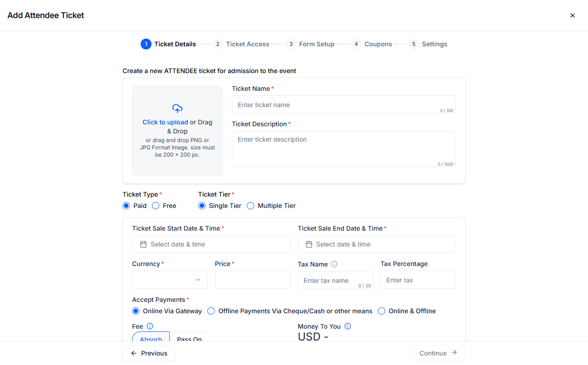Click the Continue button

click(x=438, y=353)
